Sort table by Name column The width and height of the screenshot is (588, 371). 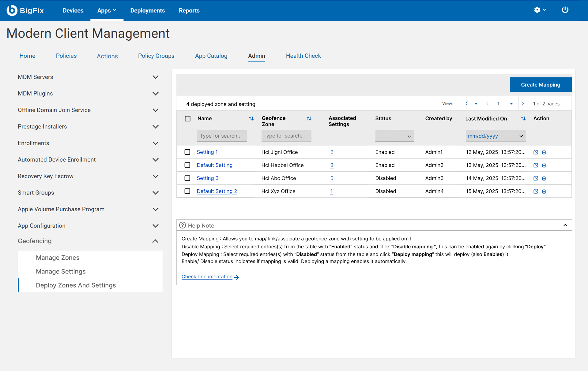(251, 118)
